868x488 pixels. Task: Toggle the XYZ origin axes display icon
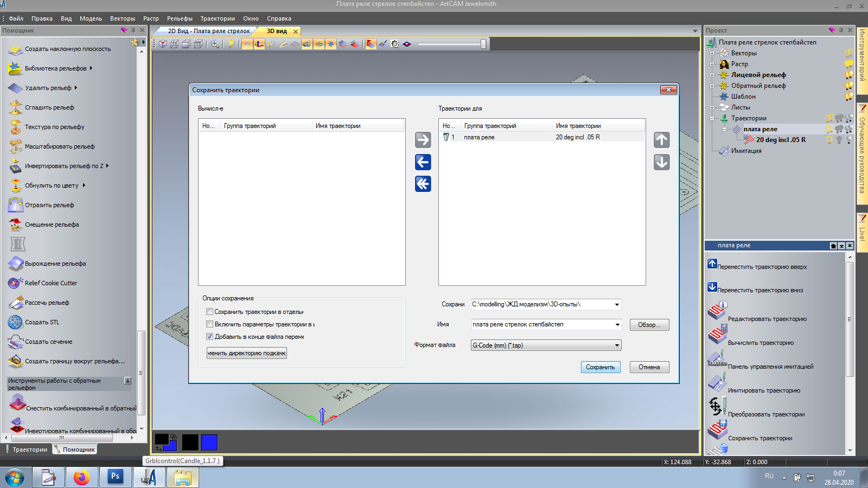(x=259, y=44)
